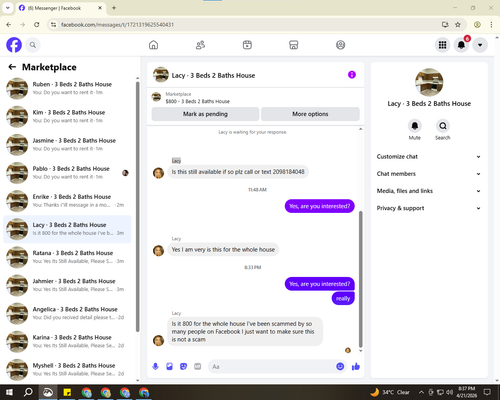Send a thumbs-up like
Viewport: 500px width, 400px height.
tap(356, 367)
